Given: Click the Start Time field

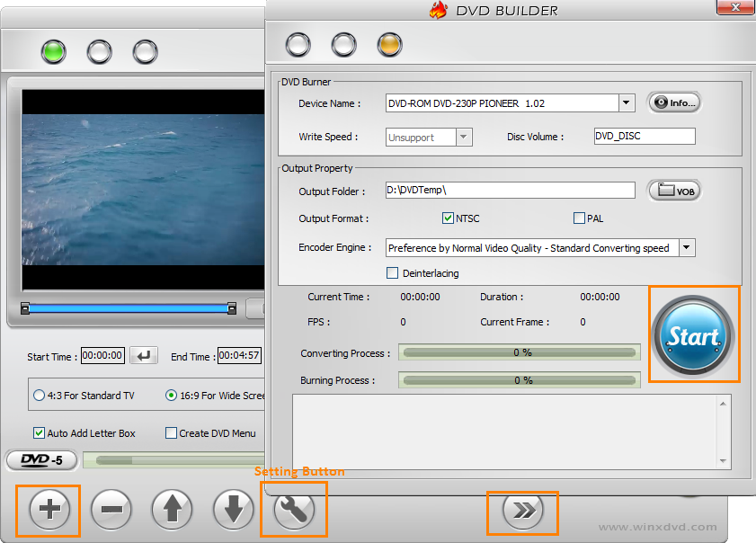Looking at the screenshot, I should (x=102, y=355).
